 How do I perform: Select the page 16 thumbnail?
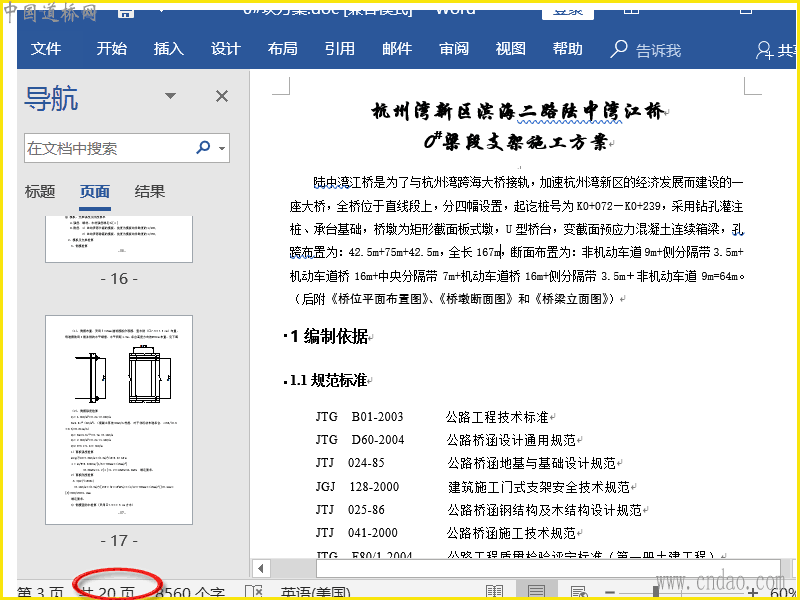click(119, 239)
